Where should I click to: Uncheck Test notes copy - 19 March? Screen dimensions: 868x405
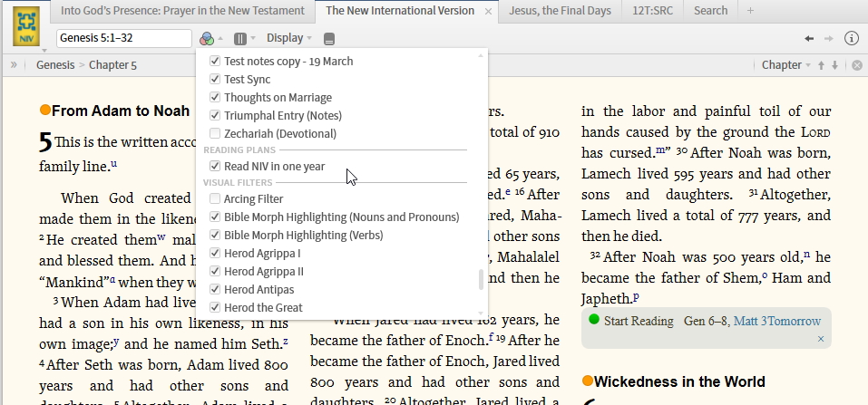[x=215, y=61]
